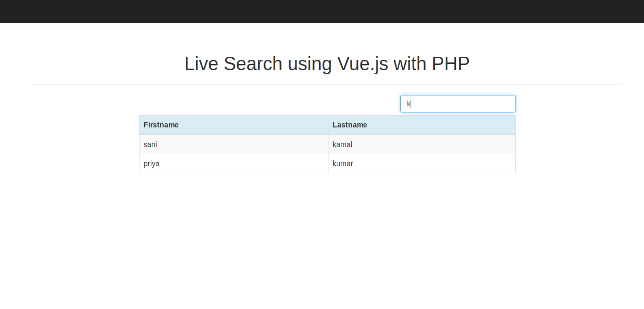Click the search input containing "k"
This screenshot has height=309, width=644.
(458, 104)
